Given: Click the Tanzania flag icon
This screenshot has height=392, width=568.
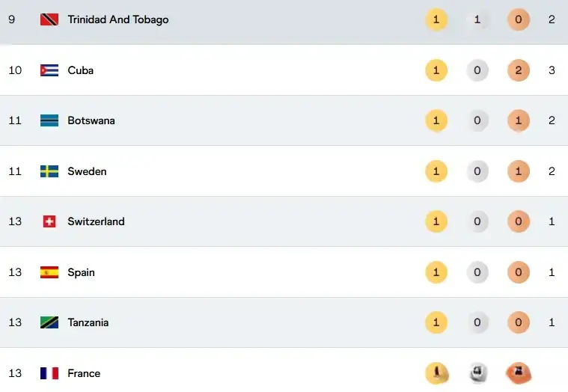Looking at the screenshot, I should [x=49, y=322].
